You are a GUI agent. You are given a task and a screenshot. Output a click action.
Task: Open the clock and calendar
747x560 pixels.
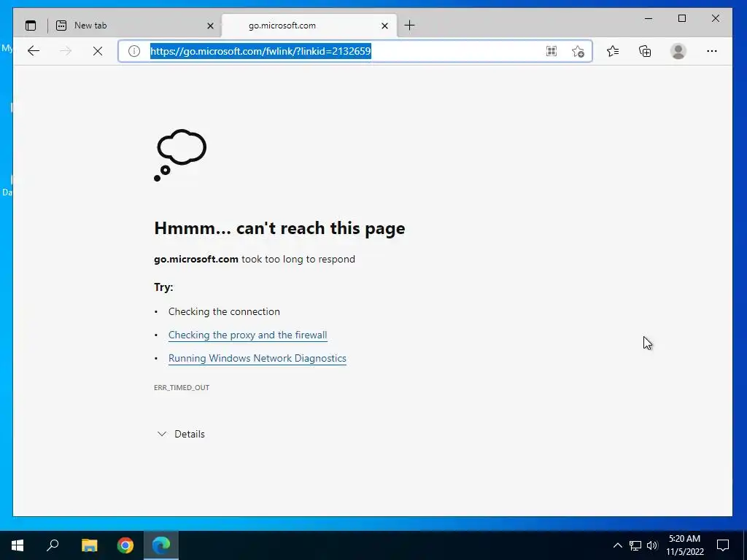[x=684, y=545]
